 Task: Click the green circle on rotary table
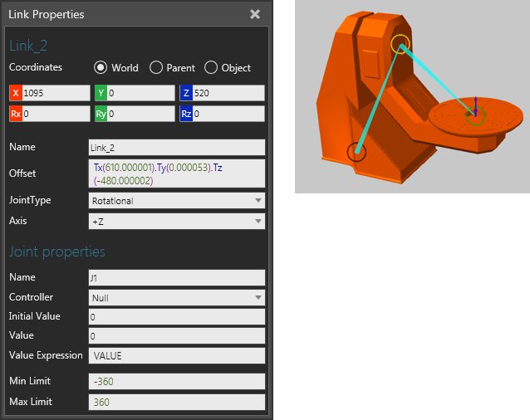[475, 117]
